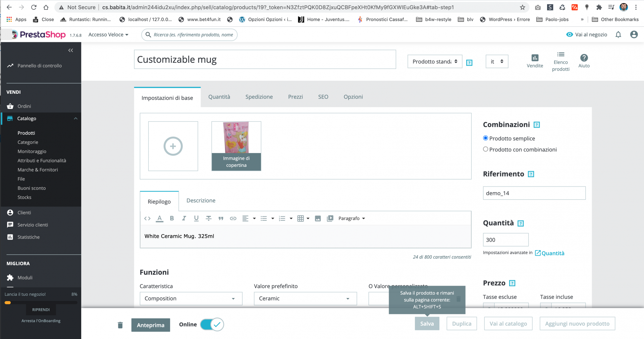Viewport: 644px width, 339px height.
Task: Insert a table in editor
Action: click(303, 218)
